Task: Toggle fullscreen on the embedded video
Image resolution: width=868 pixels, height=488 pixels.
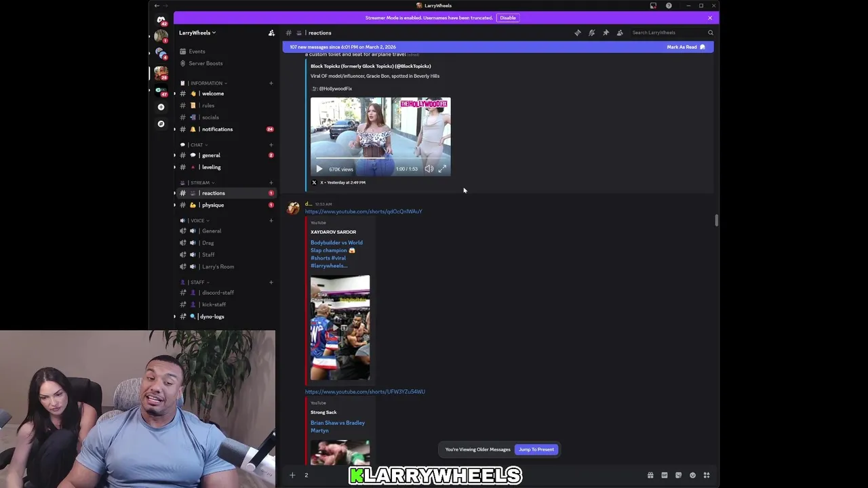Action: (x=442, y=169)
